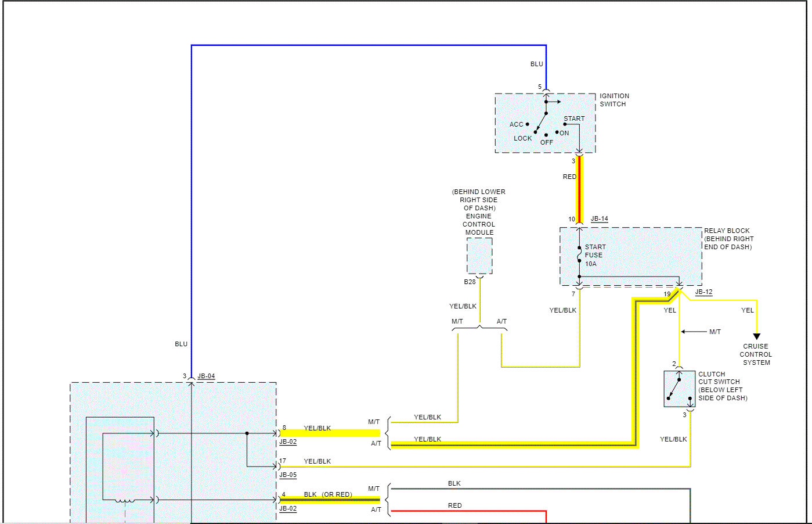Click the Cruise Control System arrowhead
Viewport: 812px width, 524px height.
point(756,336)
